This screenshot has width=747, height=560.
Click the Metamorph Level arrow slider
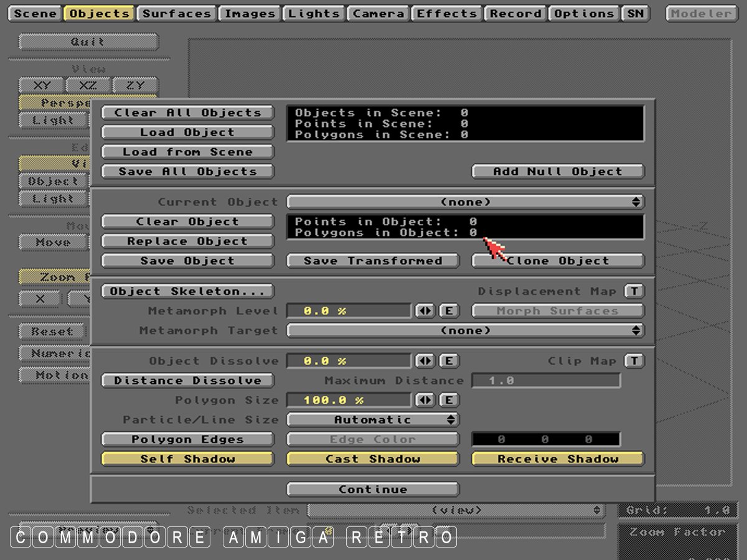[426, 310]
